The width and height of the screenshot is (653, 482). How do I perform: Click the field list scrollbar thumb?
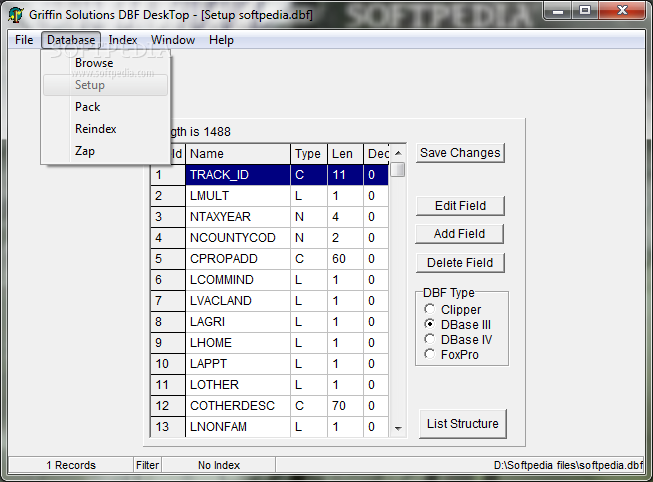[398, 170]
